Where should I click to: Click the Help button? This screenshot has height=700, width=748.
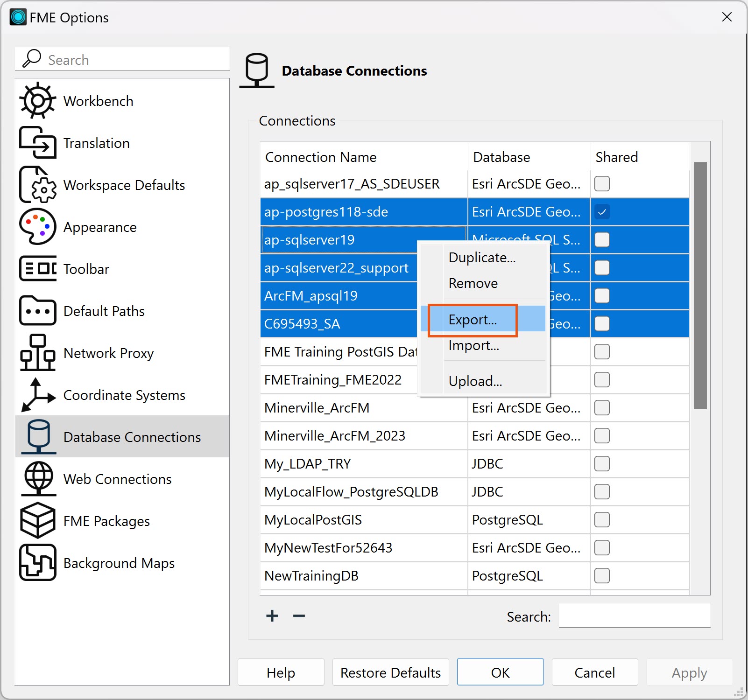click(x=281, y=672)
